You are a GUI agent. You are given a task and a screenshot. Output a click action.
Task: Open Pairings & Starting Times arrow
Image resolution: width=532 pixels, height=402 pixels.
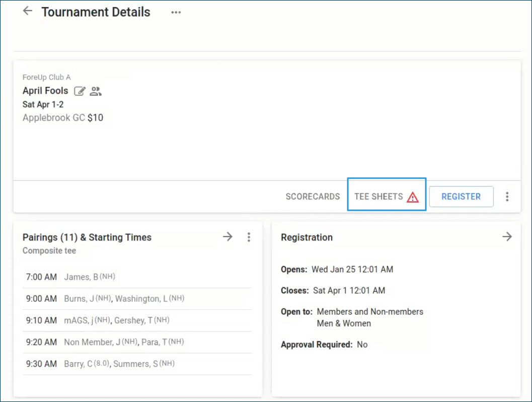tap(228, 237)
